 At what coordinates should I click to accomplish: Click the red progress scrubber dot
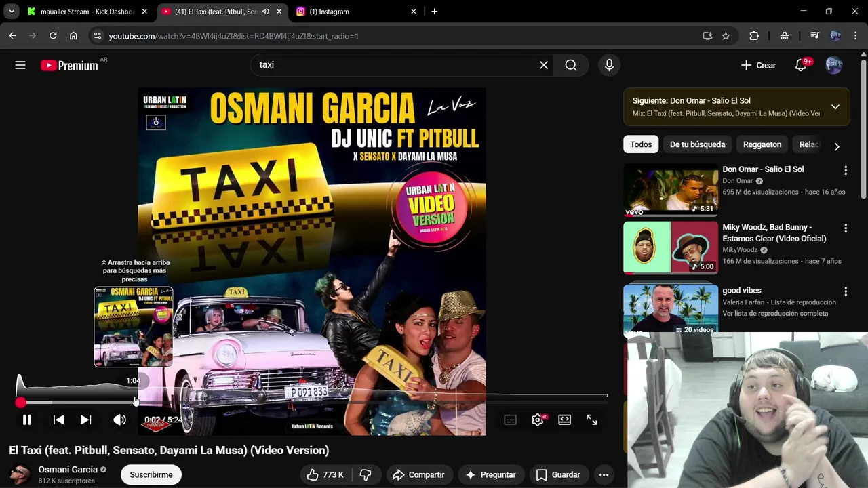coord(20,403)
